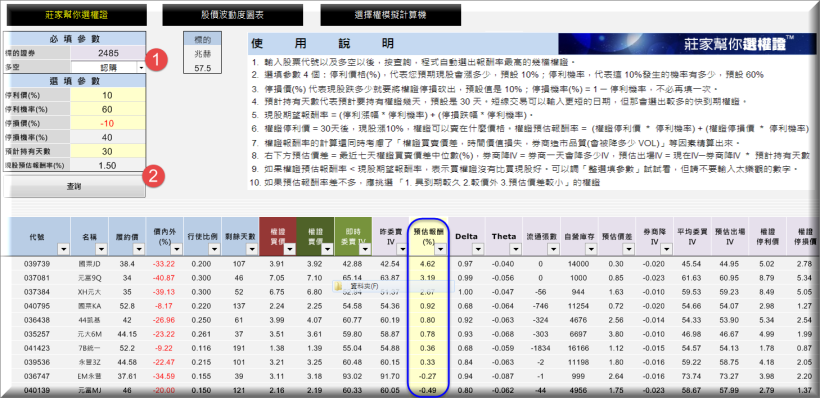The width and height of the screenshot is (820, 398).
Task: Open the 行使比例 column filter arrow
Action: pyautogui.click(x=215, y=250)
